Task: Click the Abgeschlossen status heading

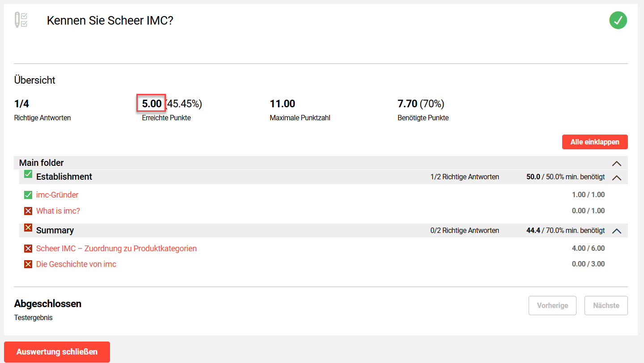Action: 48,304
